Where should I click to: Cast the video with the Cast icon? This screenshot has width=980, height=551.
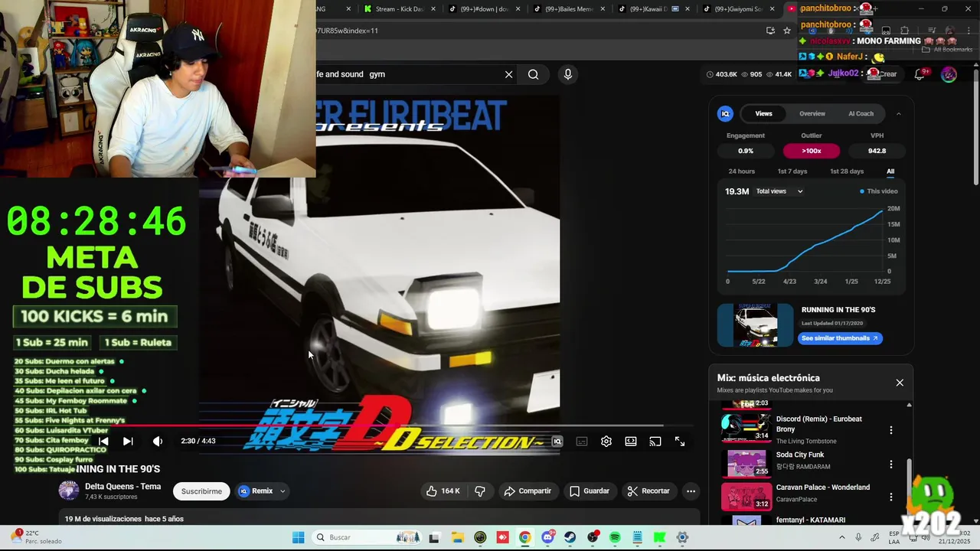point(655,442)
